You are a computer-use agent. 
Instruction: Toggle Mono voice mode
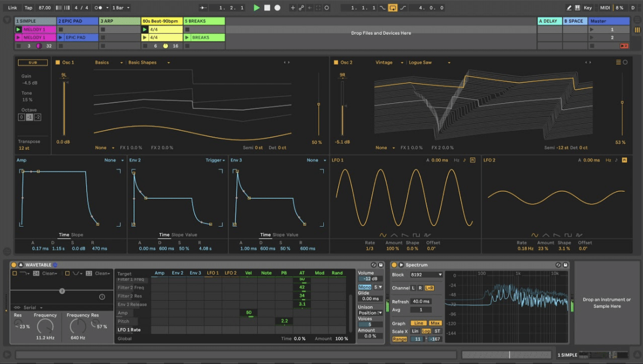(x=365, y=287)
